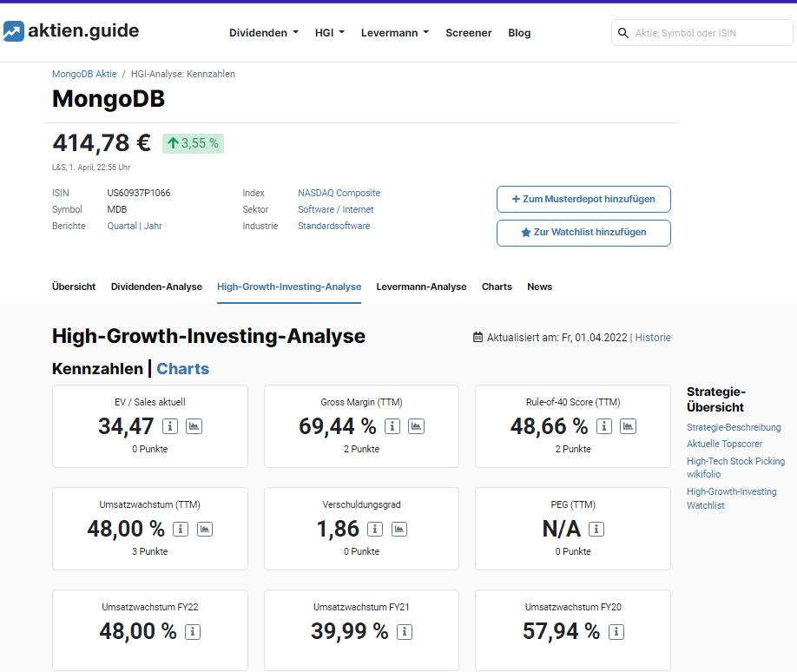The width and height of the screenshot is (797, 672).
Task: Expand the Levermann dropdown menu
Action: click(395, 33)
